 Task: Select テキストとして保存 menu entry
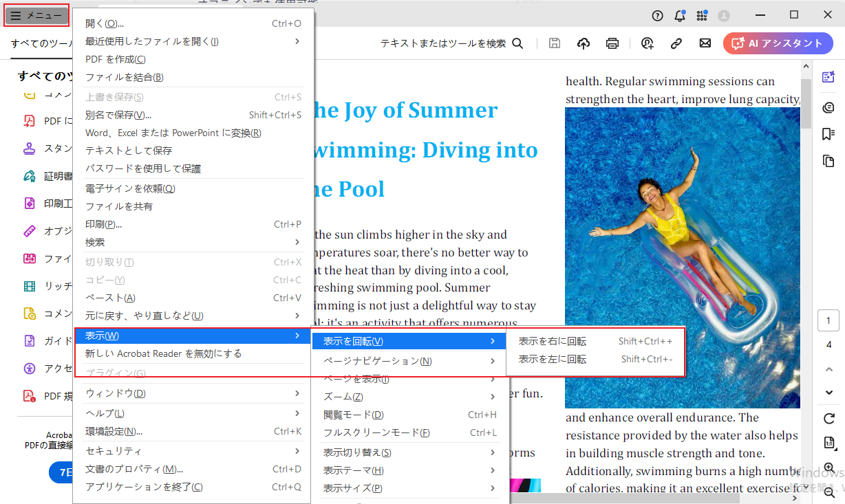[x=193, y=151]
